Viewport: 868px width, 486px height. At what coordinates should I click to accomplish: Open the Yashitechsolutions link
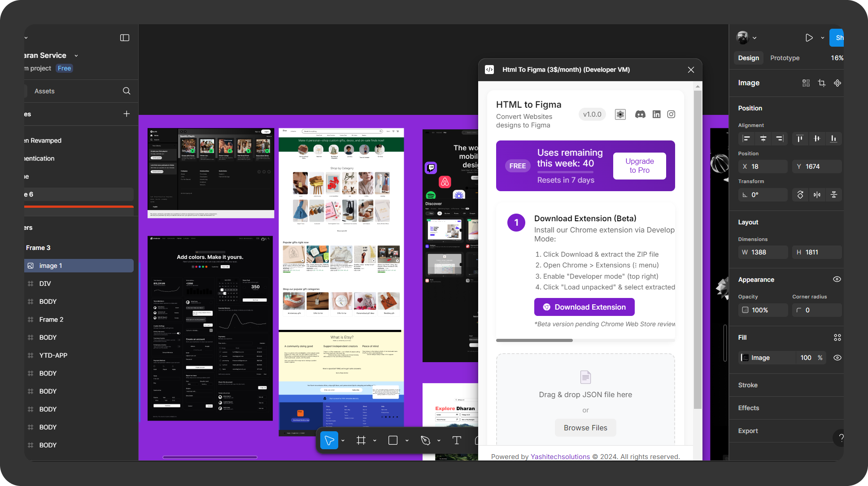(x=560, y=456)
